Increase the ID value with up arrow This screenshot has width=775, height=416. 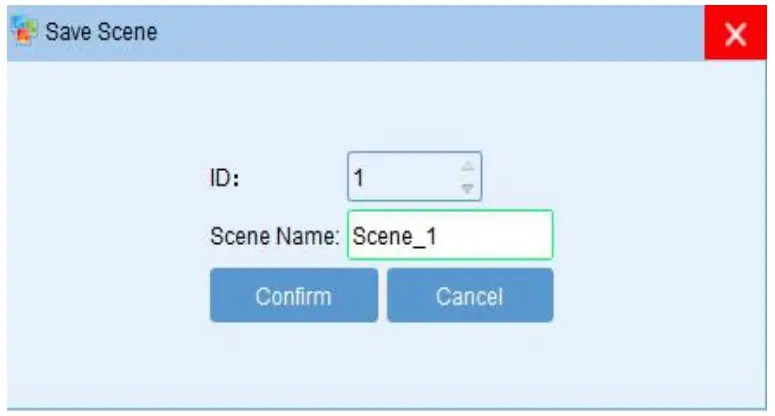click(x=466, y=167)
